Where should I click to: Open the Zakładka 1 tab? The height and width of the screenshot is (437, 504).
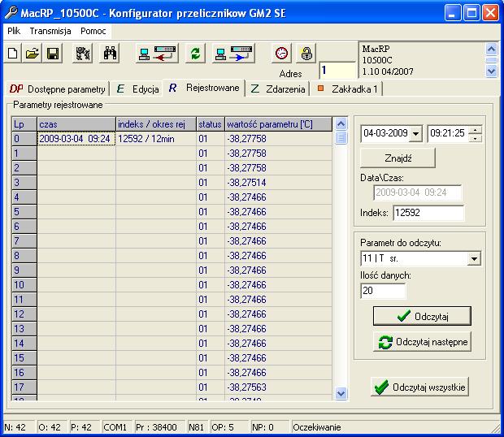point(347,89)
